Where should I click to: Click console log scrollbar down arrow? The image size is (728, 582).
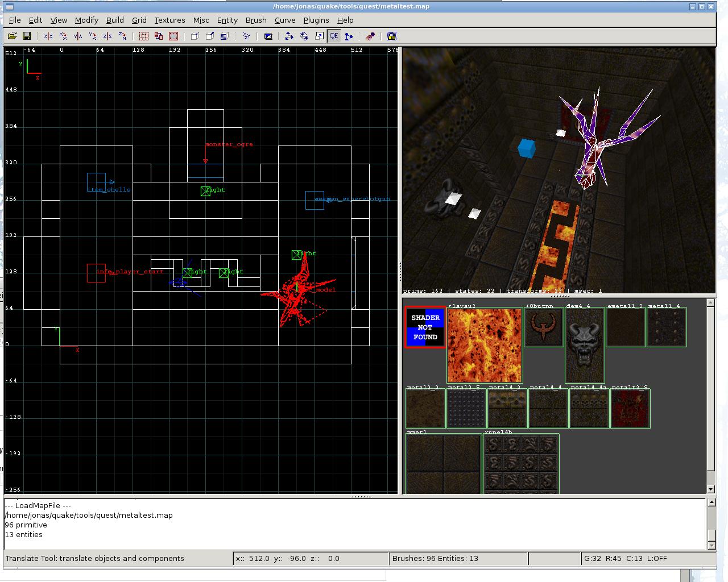tap(711, 545)
